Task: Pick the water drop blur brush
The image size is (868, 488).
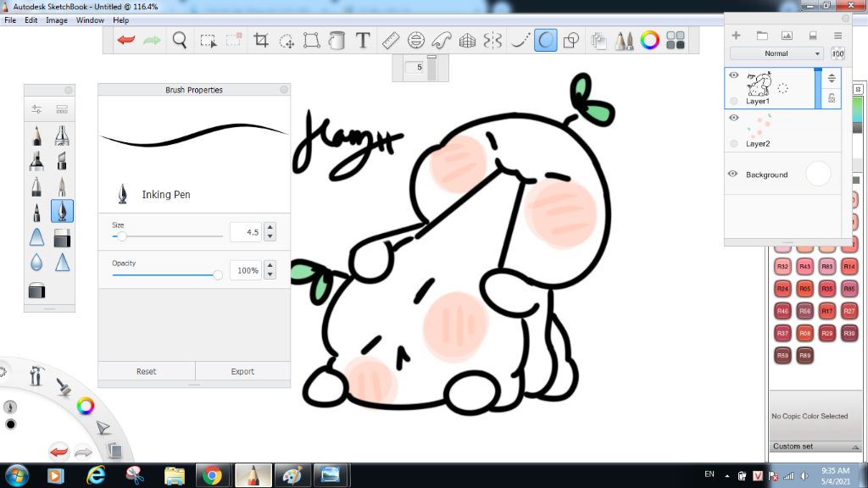Action: [x=36, y=262]
